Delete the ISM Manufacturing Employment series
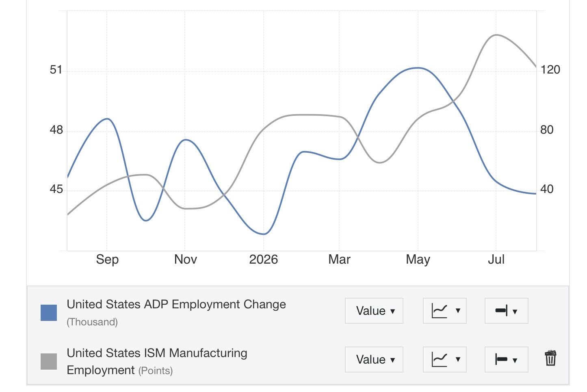 point(550,358)
